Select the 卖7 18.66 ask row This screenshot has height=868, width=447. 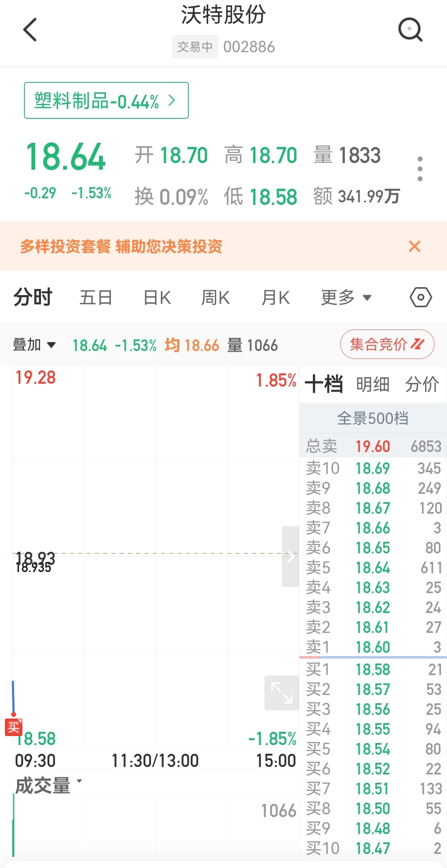coord(373,528)
